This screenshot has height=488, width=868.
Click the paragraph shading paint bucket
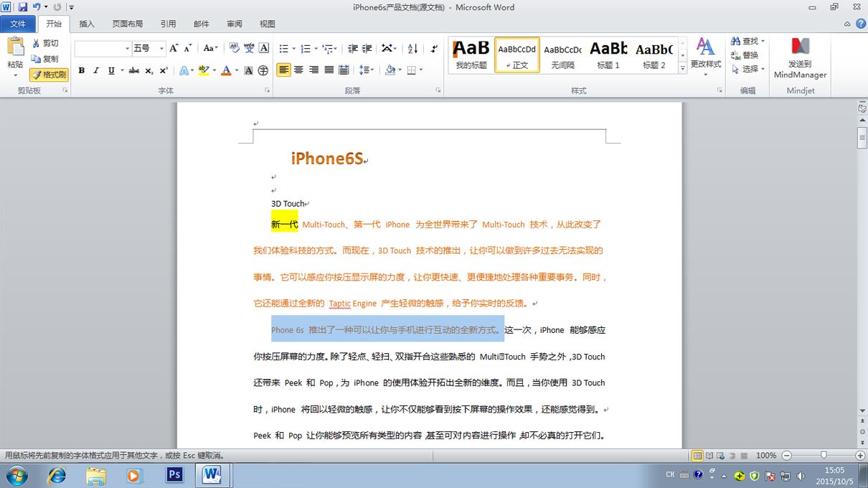(x=389, y=70)
